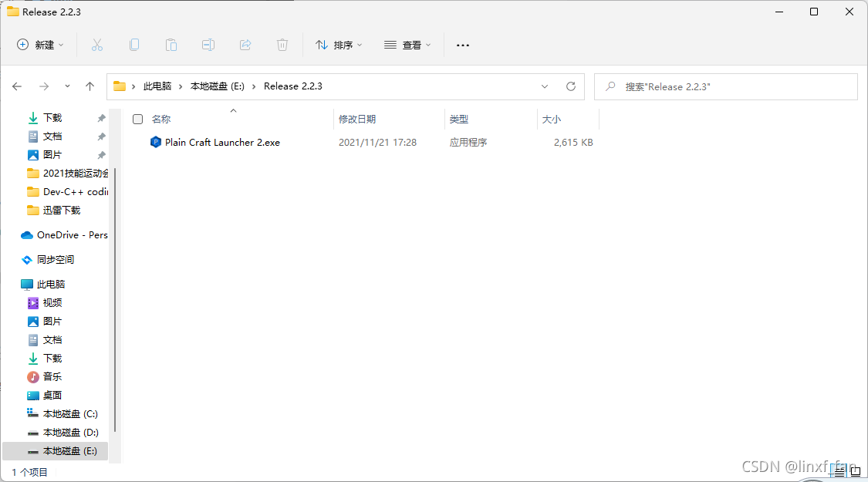This screenshot has height=482, width=868.
Task: Open the 新建 new item dropdown
Action: pos(40,45)
